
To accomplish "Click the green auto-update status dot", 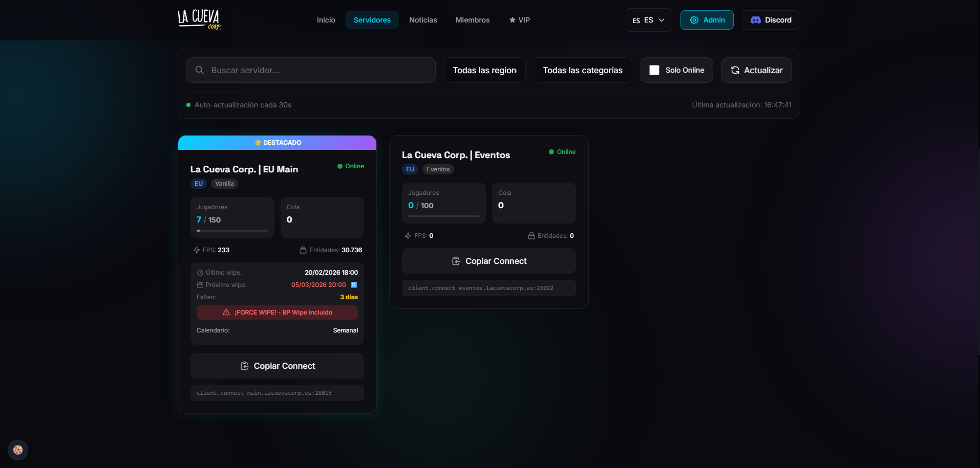I will 188,105.
